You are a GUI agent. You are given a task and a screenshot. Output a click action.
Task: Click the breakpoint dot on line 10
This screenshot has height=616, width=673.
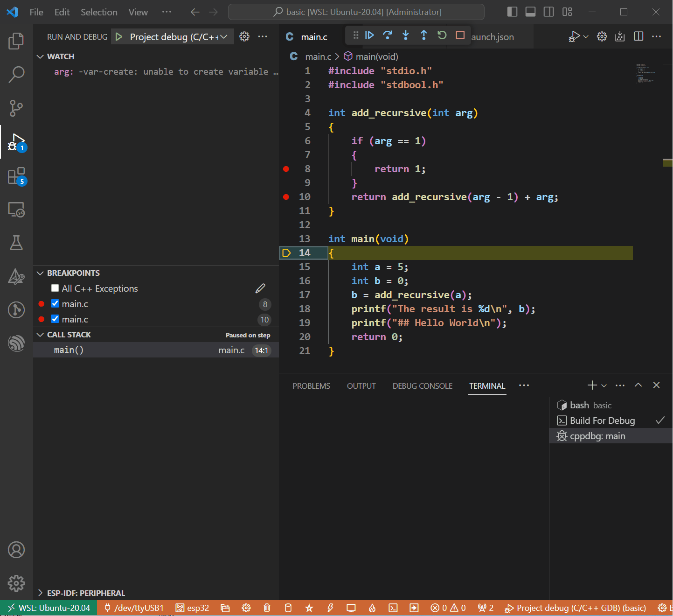tap(286, 197)
